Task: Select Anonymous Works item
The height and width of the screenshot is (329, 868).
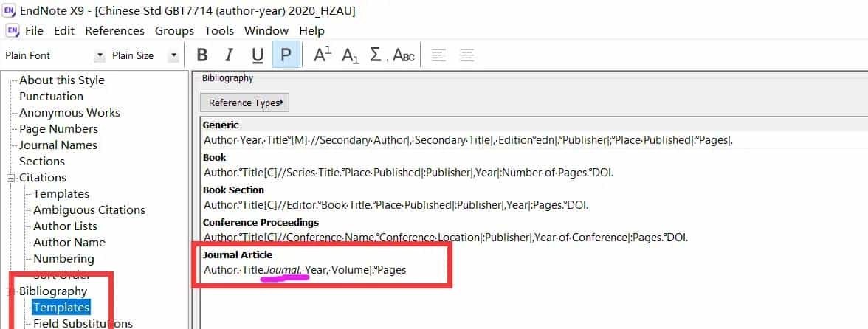Action: [69, 113]
